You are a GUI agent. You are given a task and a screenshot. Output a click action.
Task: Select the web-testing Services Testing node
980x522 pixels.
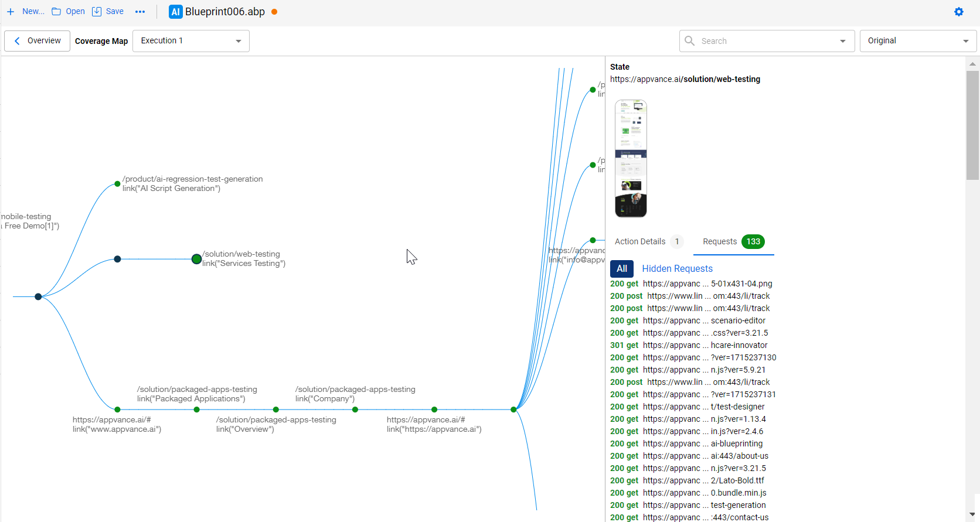click(197, 259)
